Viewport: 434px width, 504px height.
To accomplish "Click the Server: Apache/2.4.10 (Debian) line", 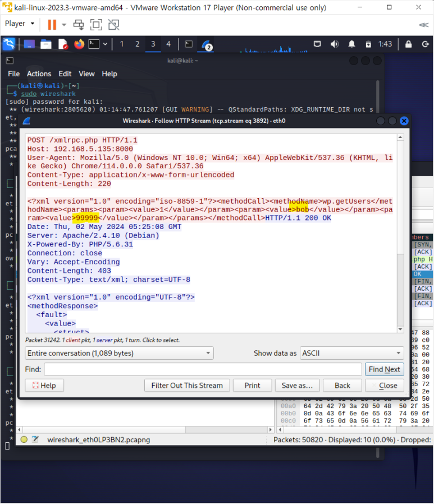I will pos(93,236).
